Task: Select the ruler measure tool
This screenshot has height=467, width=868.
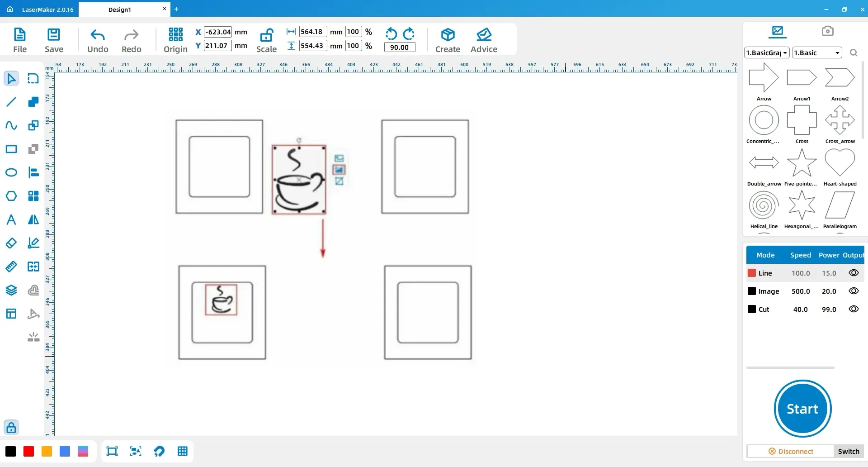Action: point(11,267)
